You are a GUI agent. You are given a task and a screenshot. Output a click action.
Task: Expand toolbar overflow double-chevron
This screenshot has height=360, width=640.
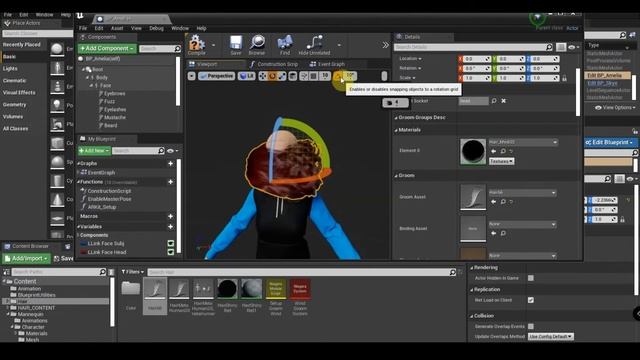[x=385, y=45]
